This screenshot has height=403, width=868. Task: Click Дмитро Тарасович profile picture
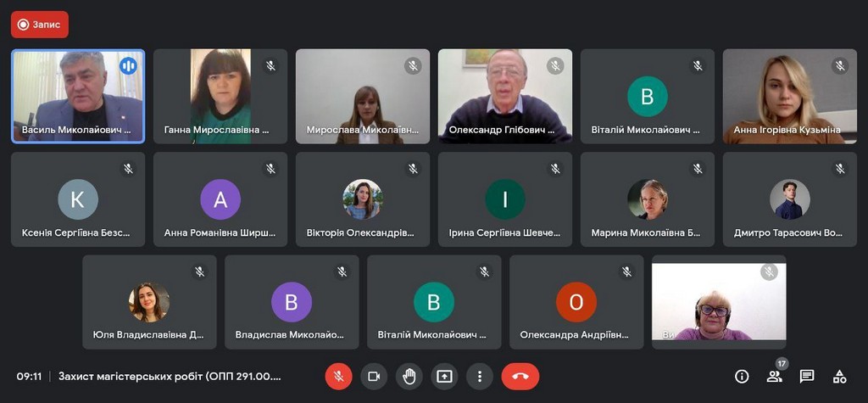click(x=789, y=199)
